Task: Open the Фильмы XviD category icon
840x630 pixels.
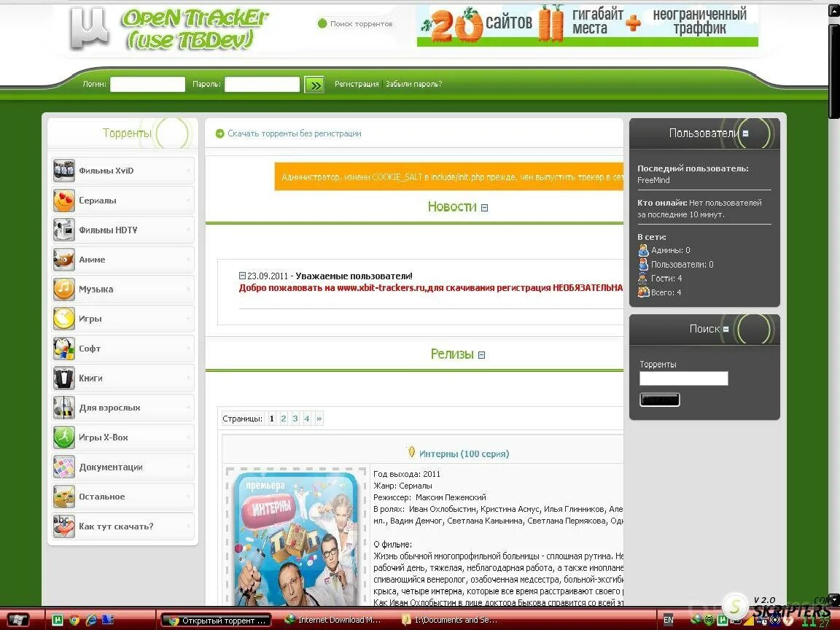Action: click(63, 171)
